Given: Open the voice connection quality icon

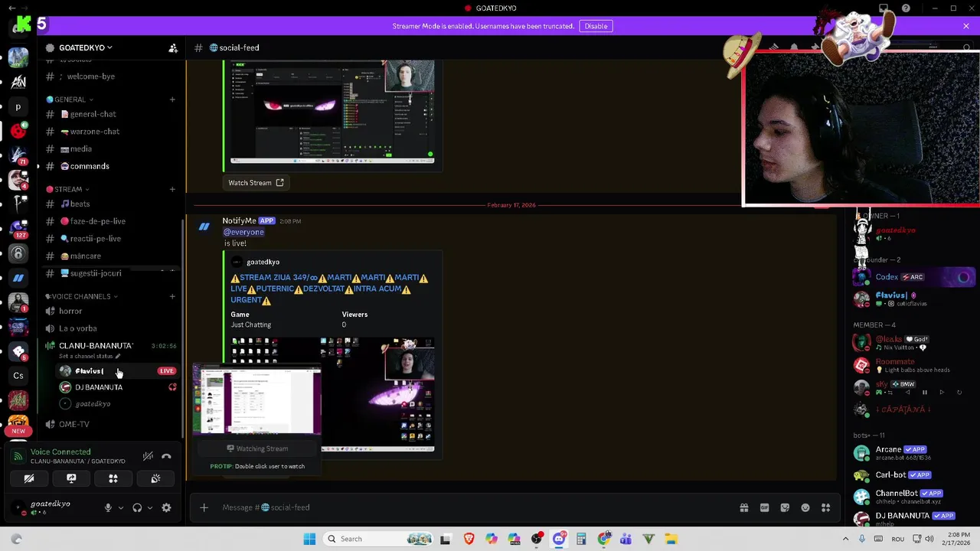Looking at the screenshot, I should pos(18,456).
